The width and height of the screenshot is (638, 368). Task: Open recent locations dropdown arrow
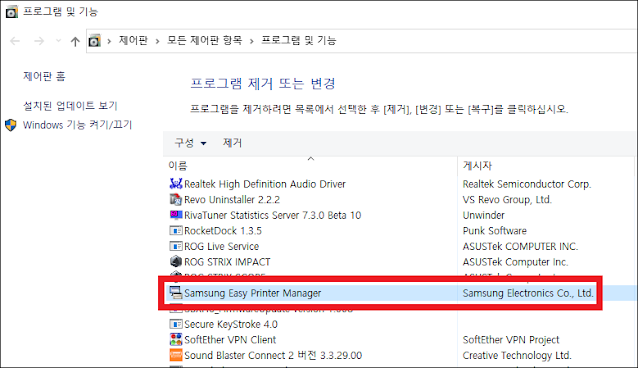tap(58, 41)
